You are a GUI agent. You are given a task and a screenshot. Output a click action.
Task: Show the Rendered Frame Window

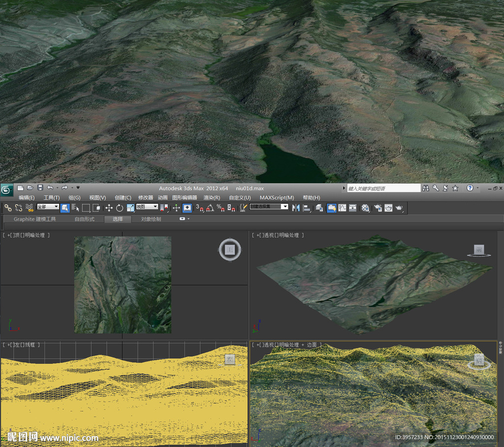[388, 208]
